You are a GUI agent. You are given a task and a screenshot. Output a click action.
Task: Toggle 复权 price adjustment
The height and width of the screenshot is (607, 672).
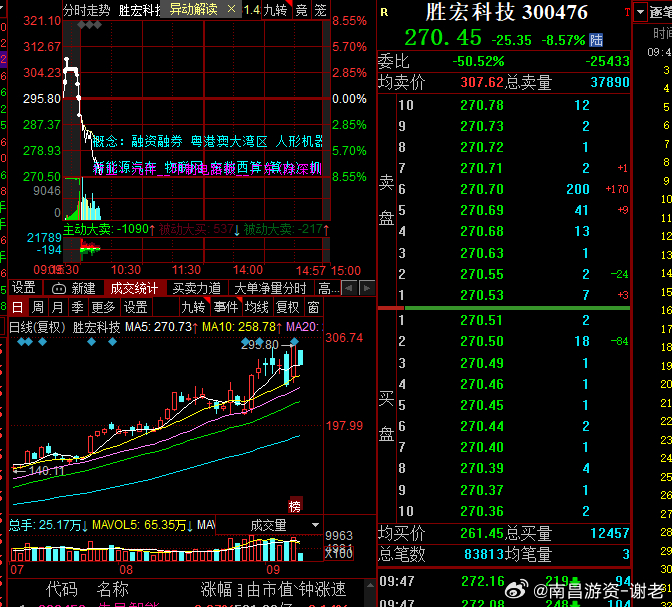288,307
